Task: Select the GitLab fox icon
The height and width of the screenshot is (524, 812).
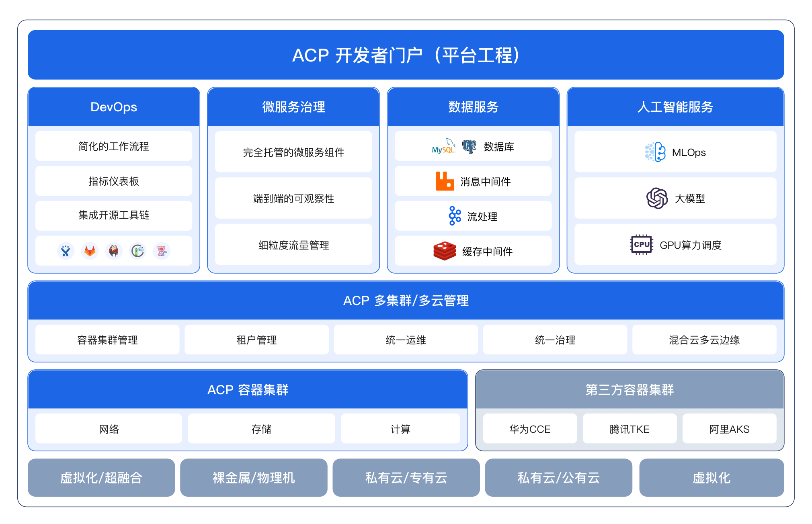Action: click(x=90, y=251)
